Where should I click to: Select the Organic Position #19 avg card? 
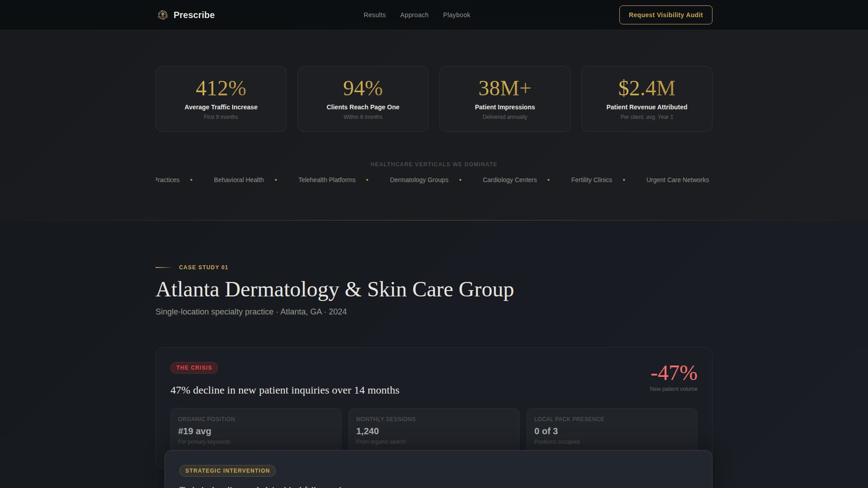[x=256, y=429]
